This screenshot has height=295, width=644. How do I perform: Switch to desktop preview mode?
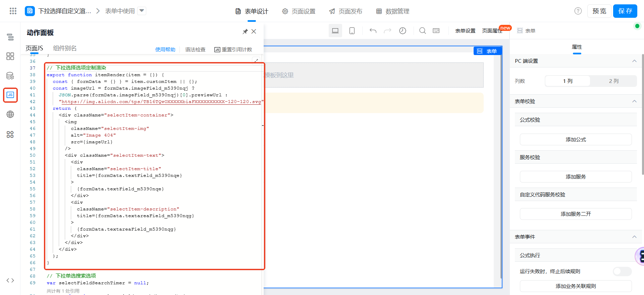coord(335,31)
